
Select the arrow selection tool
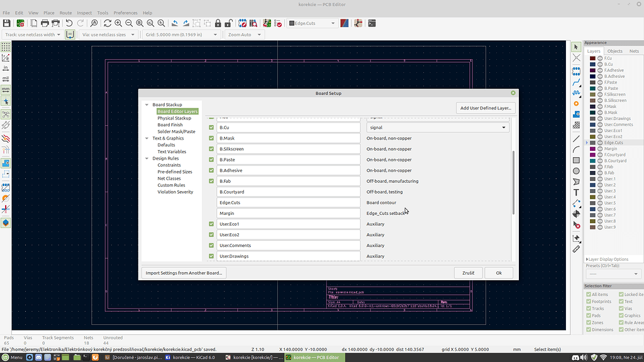click(577, 47)
